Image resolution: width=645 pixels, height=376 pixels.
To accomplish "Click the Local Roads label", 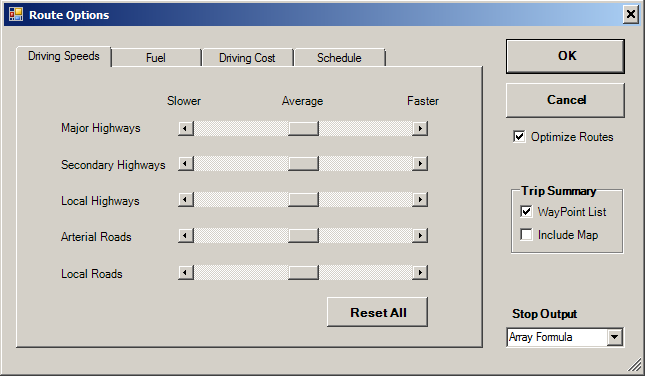I will 92,274.
